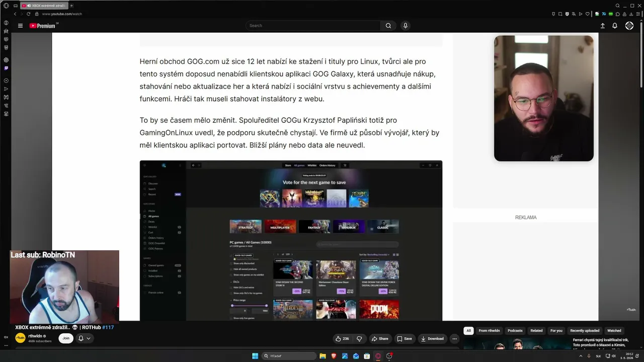Click the browser address bar URL

pos(62,14)
